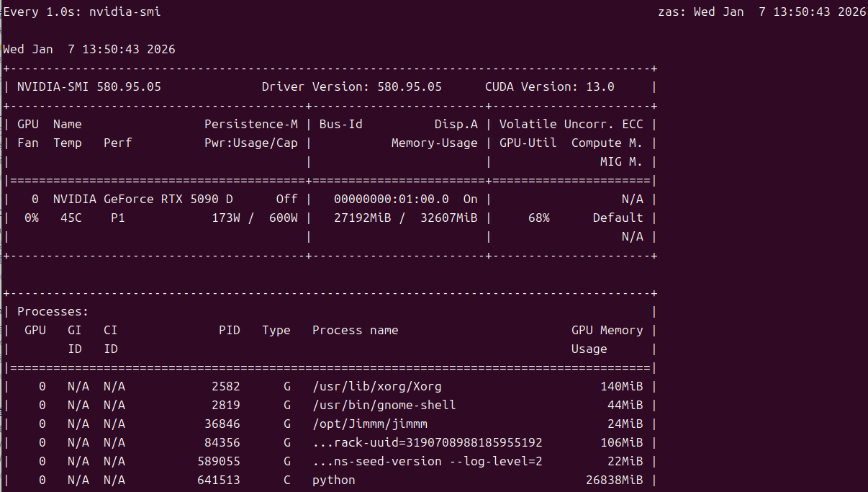Click the Persistence-M Off value
Screen dimensions: 868x492
[x=287, y=199]
